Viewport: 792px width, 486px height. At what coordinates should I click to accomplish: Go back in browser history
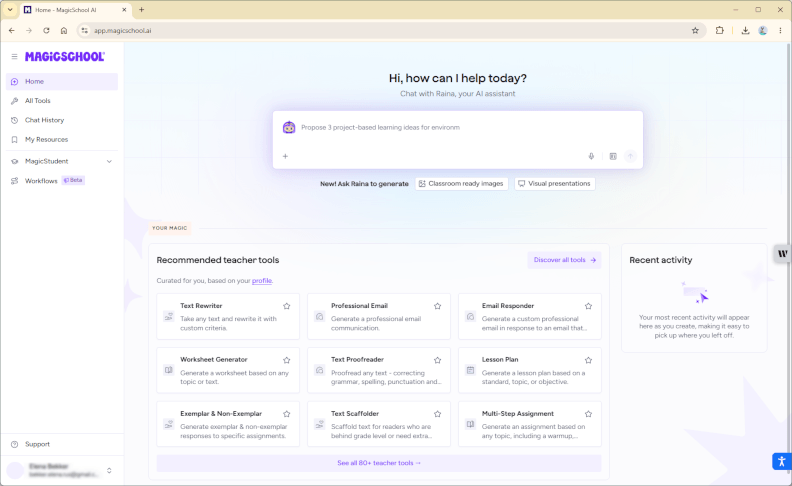pos(12,31)
